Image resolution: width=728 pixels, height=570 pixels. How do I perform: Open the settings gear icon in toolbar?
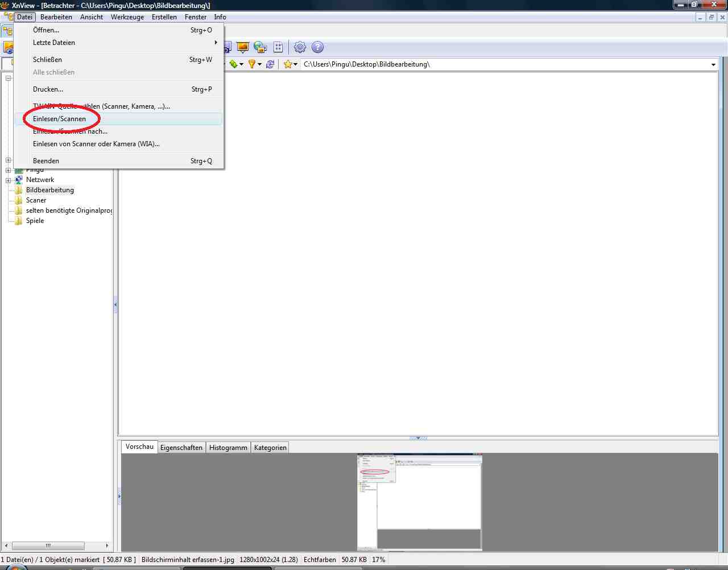click(300, 47)
